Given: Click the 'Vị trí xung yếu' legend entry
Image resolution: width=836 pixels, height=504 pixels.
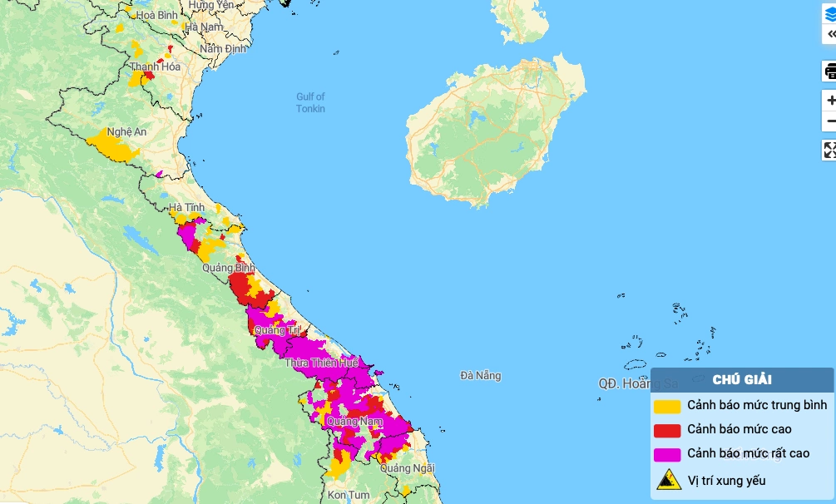Looking at the screenshot, I should pyautogui.click(x=726, y=480).
